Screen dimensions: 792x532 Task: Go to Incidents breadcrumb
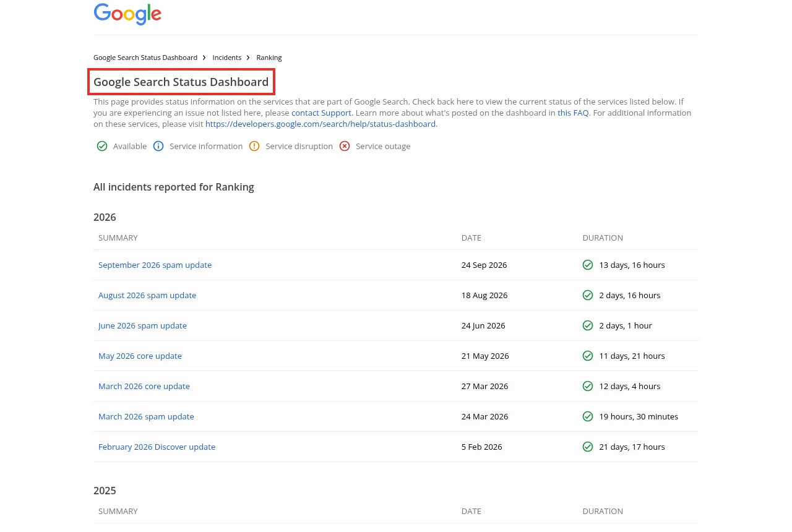point(227,58)
